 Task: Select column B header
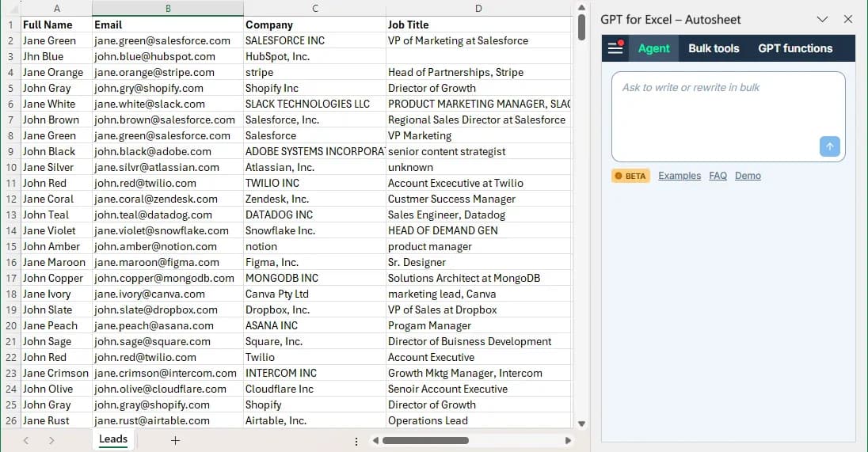tap(168, 8)
